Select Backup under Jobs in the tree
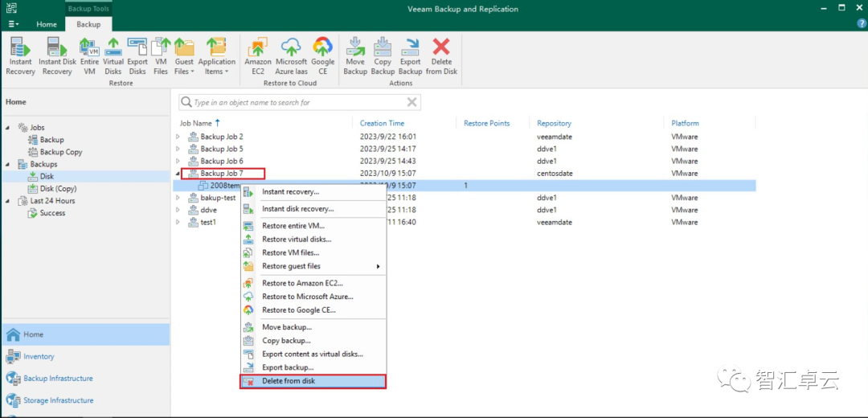 (x=52, y=140)
